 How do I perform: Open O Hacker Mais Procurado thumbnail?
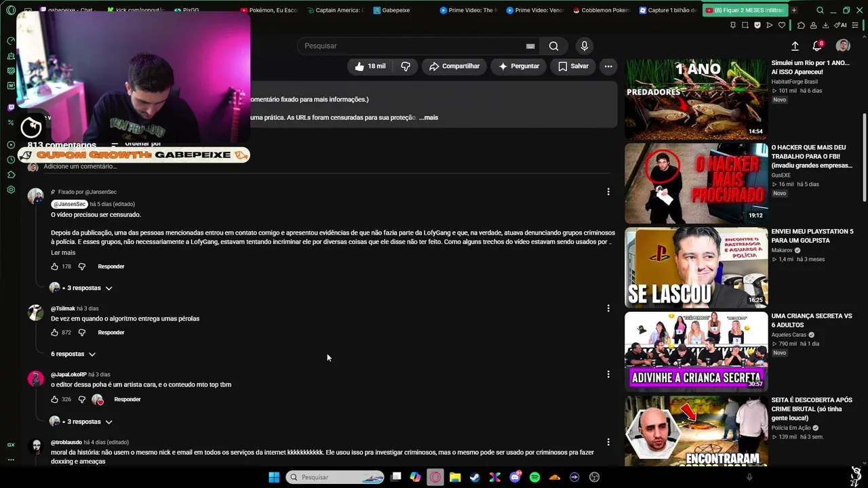coord(696,183)
